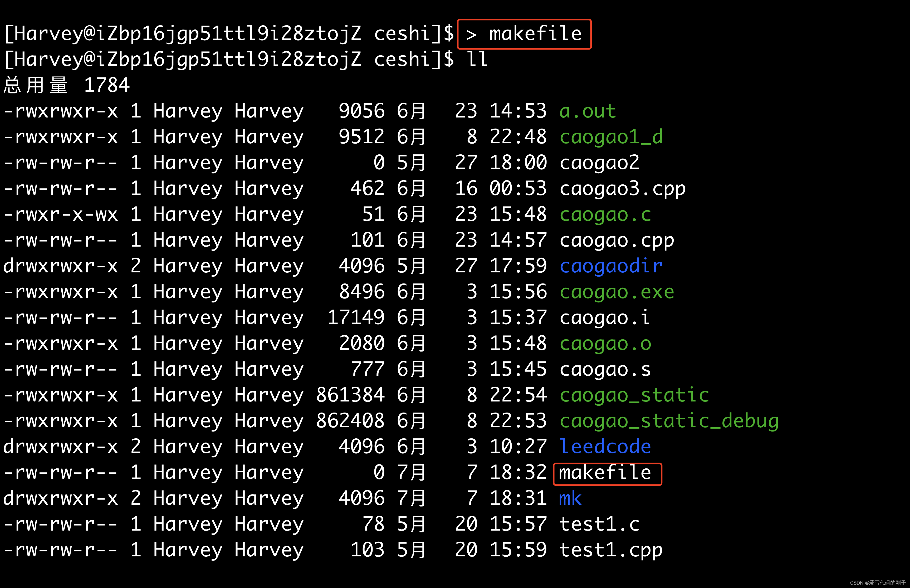Select the file size 9512
This screenshot has width=910, height=588.
pyautogui.click(x=362, y=137)
